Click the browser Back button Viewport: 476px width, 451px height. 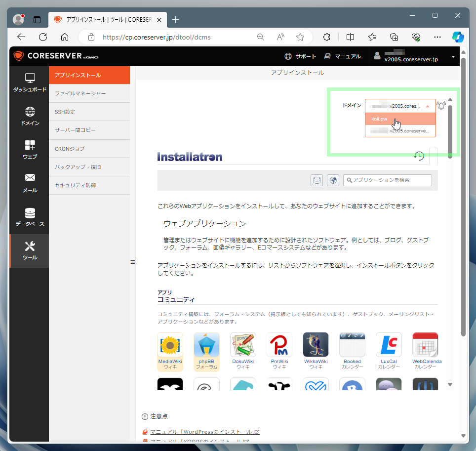[21, 37]
